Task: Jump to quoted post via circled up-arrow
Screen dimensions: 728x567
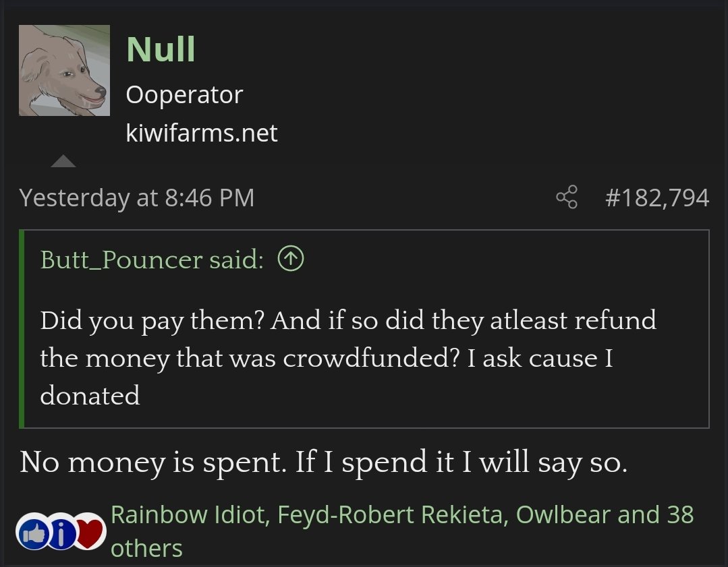Action: (x=291, y=259)
